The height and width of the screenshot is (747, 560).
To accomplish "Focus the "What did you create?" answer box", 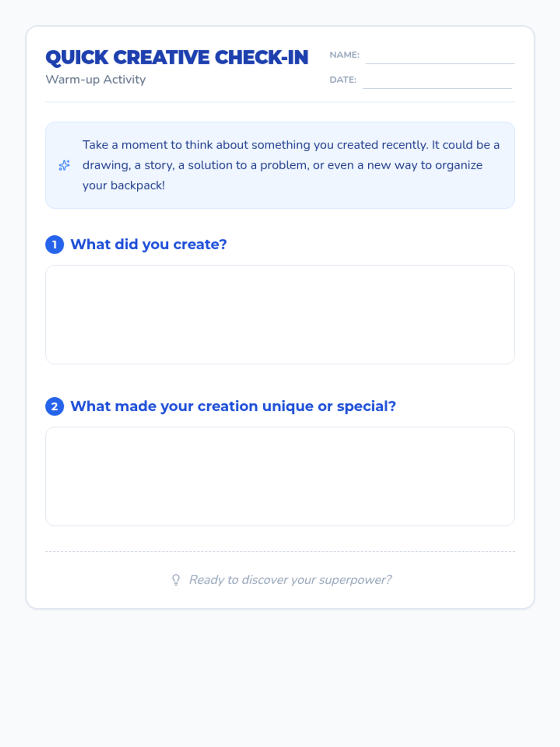I will click(280, 315).
